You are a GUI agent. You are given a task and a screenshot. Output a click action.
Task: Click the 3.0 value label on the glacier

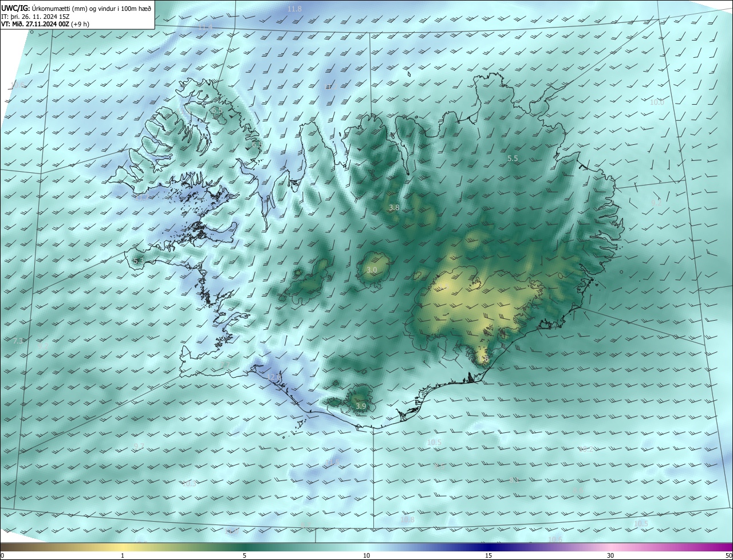pos(372,270)
